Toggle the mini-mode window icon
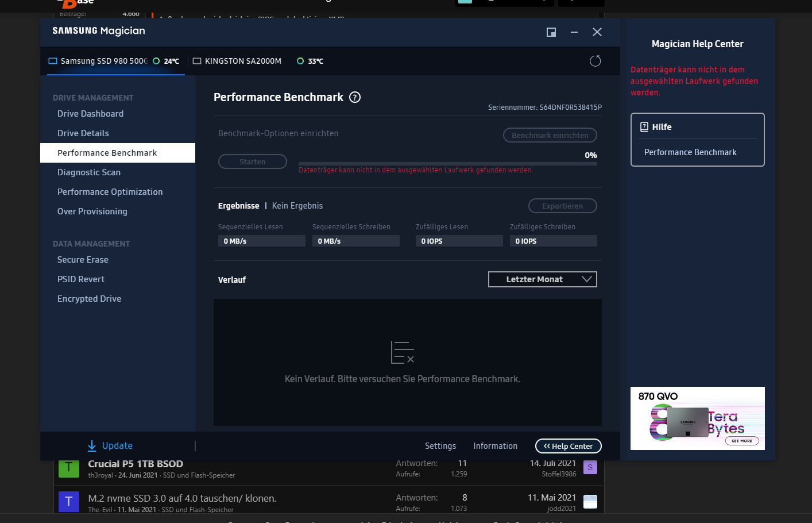This screenshot has height=523, width=812. (x=551, y=32)
